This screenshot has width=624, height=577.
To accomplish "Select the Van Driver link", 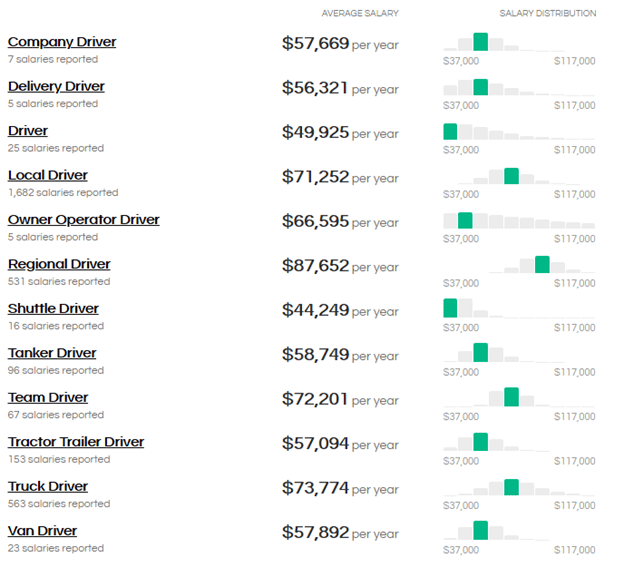I will tap(42, 531).
